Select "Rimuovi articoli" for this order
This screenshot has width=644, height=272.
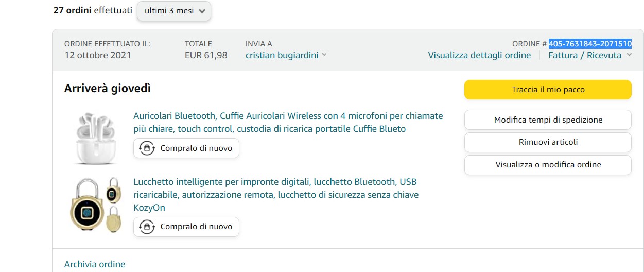(548, 142)
